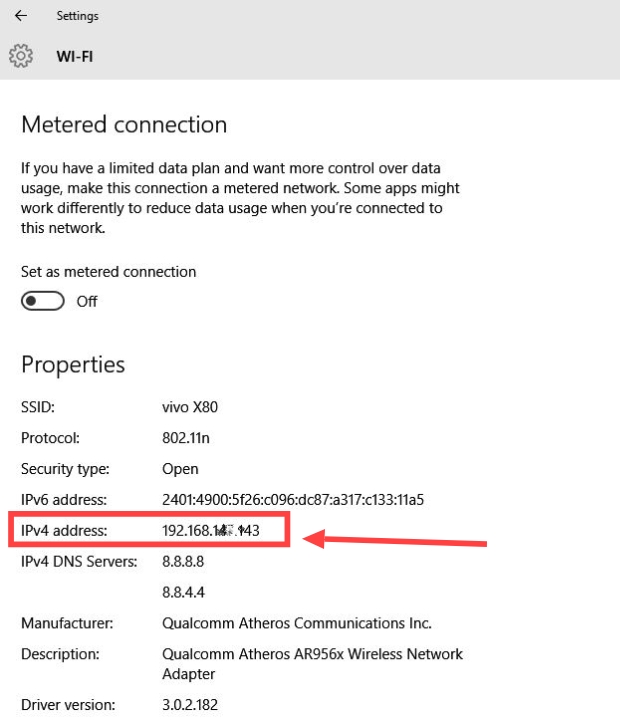Click the Settings title text
The height and width of the screenshot is (720, 620).
point(78,16)
